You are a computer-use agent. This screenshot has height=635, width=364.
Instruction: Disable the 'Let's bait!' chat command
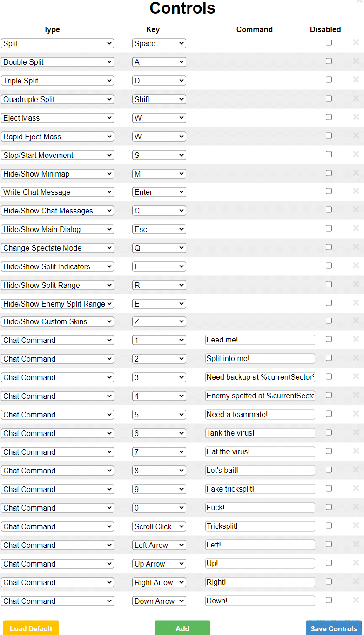pos(329,470)
